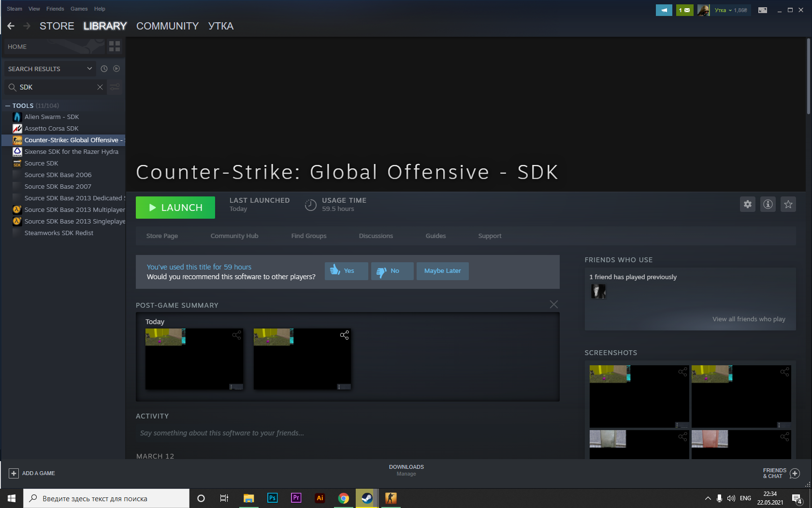Go to the STORE section
Screen dimensions: 812x508
(57, 26)
